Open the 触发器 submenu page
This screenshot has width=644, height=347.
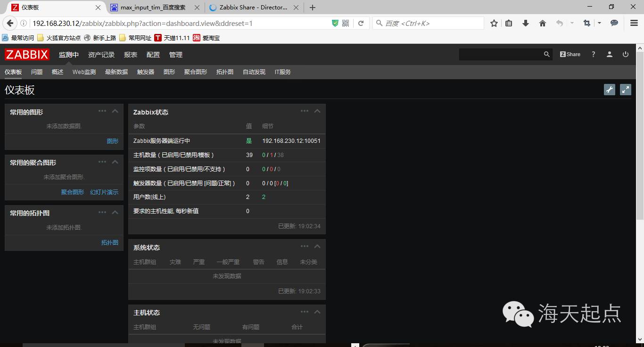pyautogui.click(x=146, y=72)
